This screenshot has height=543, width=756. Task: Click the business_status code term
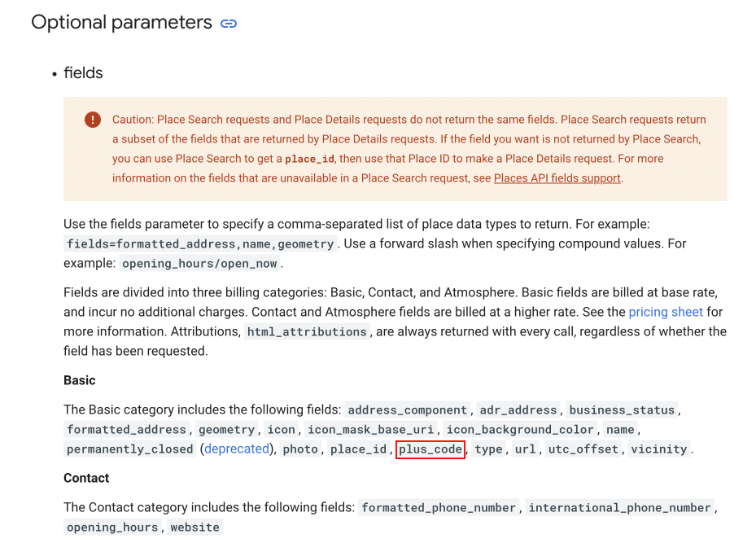coord(622,410)
